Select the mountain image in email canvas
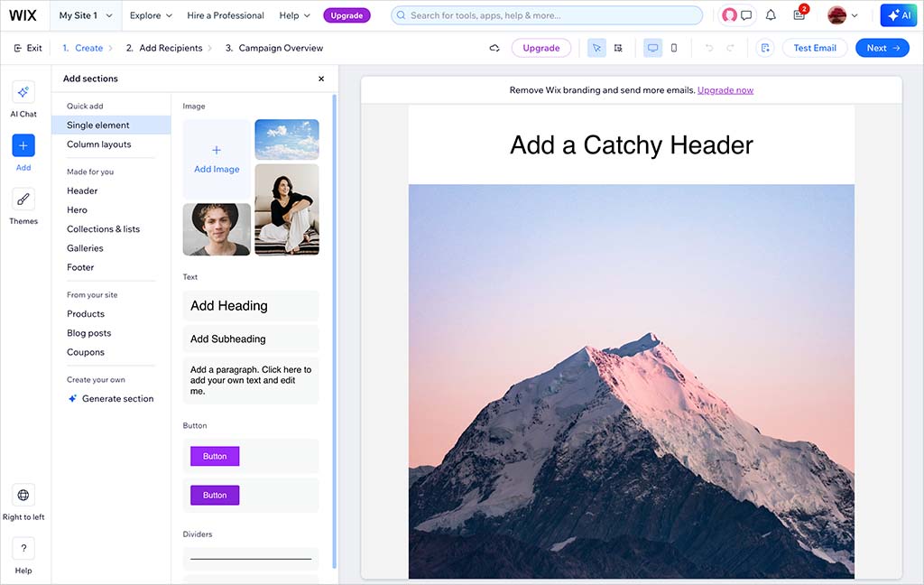Viewport: 924px width, 585px height. (x=631, y=382)
